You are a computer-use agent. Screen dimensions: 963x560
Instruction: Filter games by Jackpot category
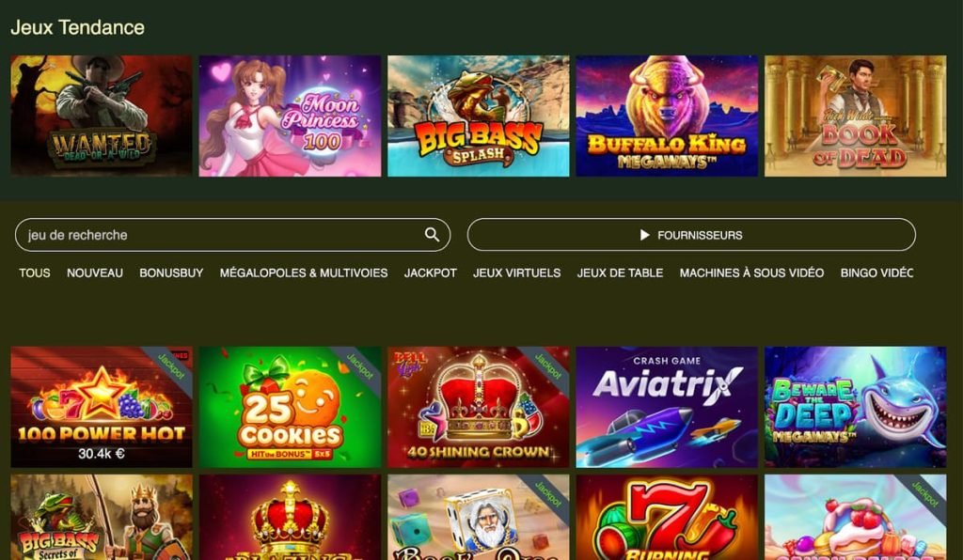point(431,272)
